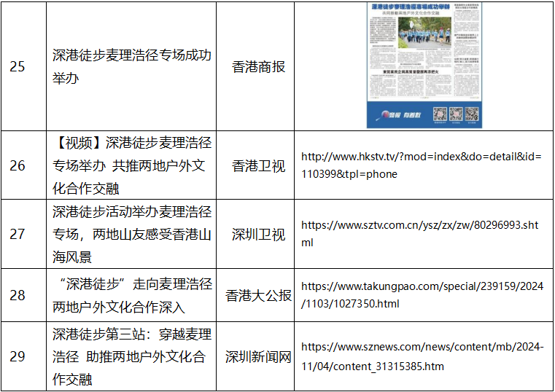Select the 深圳新闻网 source cell
The image size is (555, 392).
(x=258, y=356)
